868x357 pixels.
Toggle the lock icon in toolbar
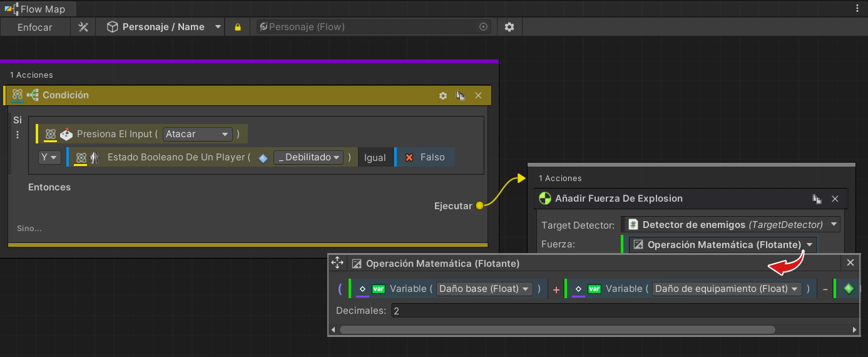point(237,27)
